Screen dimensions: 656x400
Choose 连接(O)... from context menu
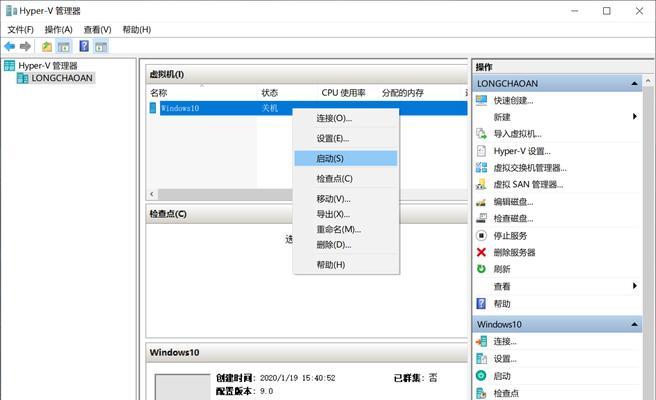pyautogui.click(x=346, y=118)
